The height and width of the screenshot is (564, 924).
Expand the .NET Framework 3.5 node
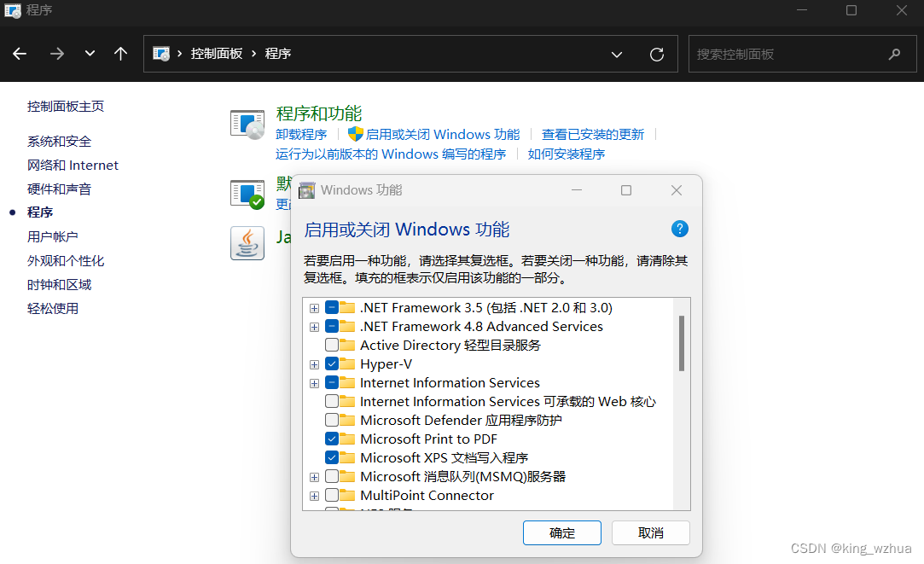[x=314, y=308]
